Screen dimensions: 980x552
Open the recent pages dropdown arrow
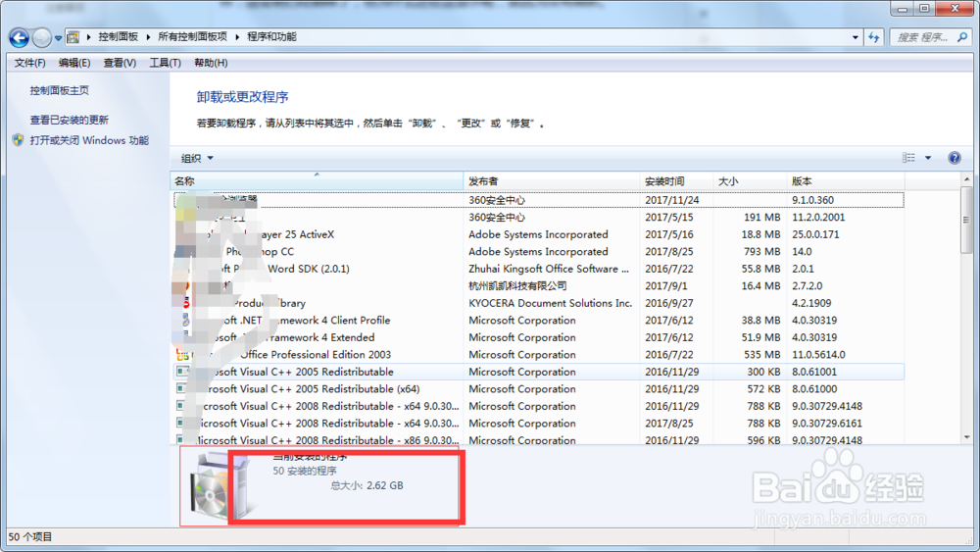pyautogui.click(x=58, y=38)
